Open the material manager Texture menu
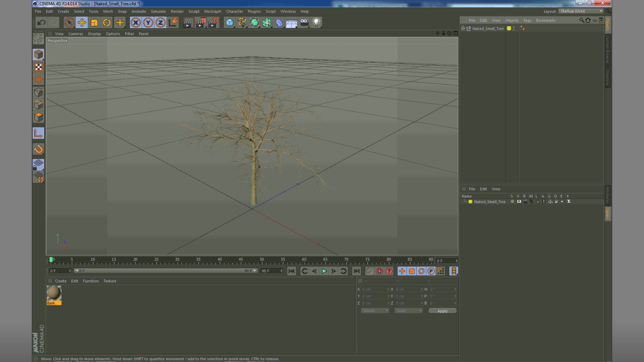This screenshot has width=644, height=362. pos(110,281)
